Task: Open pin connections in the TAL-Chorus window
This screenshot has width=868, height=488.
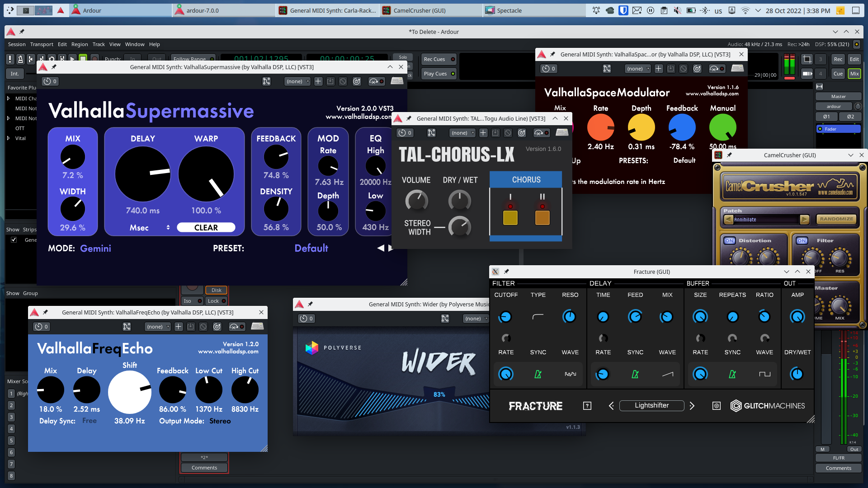Action: pyautogui.click(x=431, y=133)
